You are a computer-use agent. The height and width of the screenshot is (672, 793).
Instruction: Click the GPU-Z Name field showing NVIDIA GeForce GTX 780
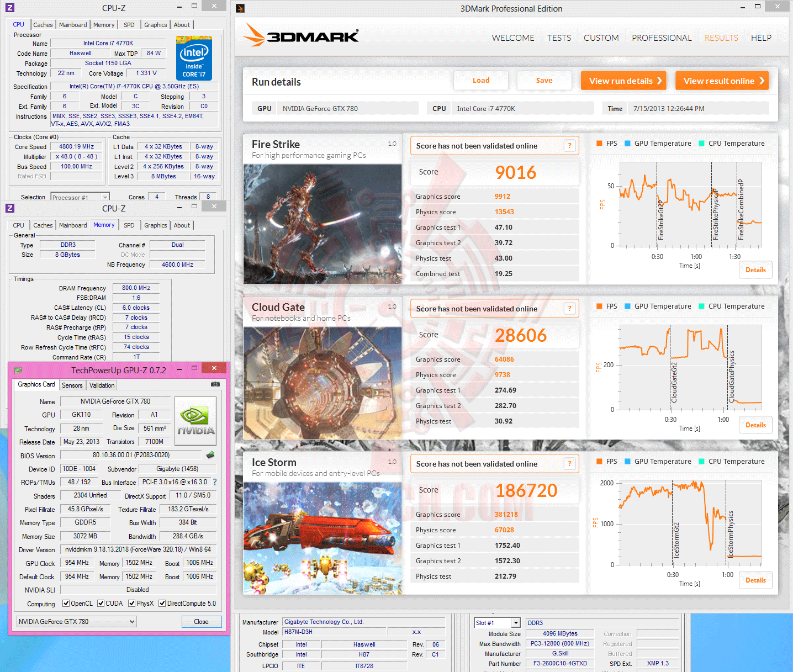115,401
